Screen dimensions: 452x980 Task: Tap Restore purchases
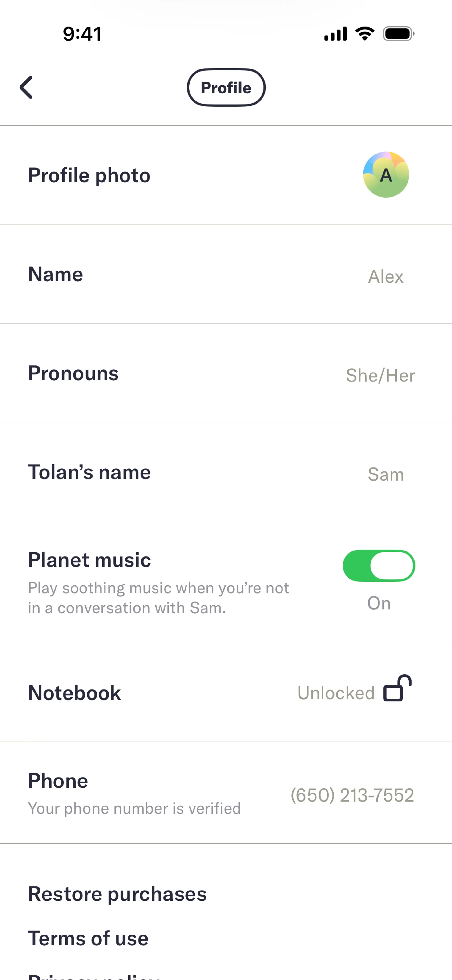point(117,894)
